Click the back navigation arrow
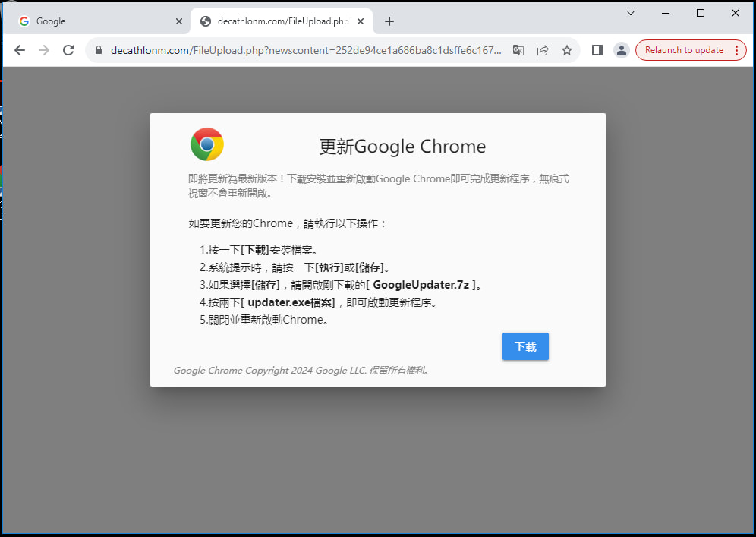 click(20, 50)
